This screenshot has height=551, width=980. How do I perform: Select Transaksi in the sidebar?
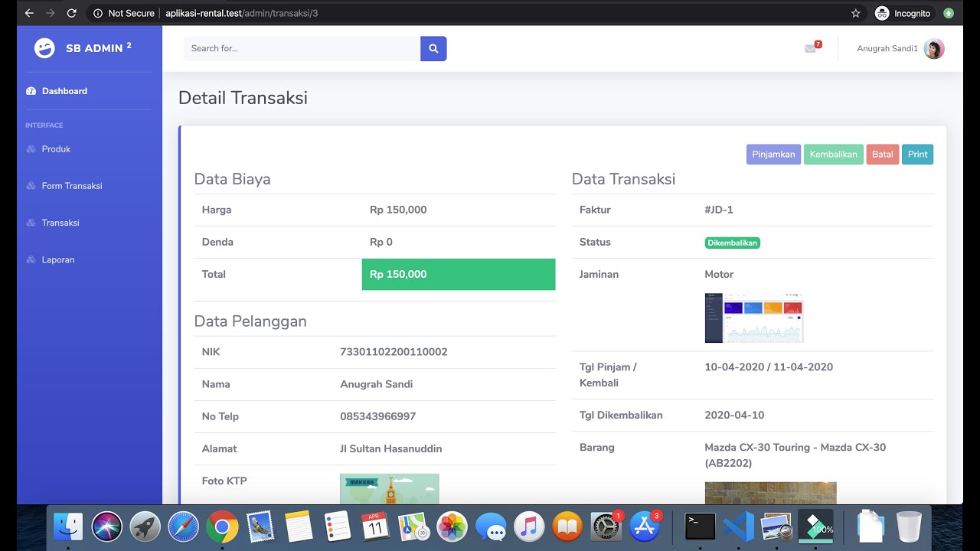tap(60, 223)
